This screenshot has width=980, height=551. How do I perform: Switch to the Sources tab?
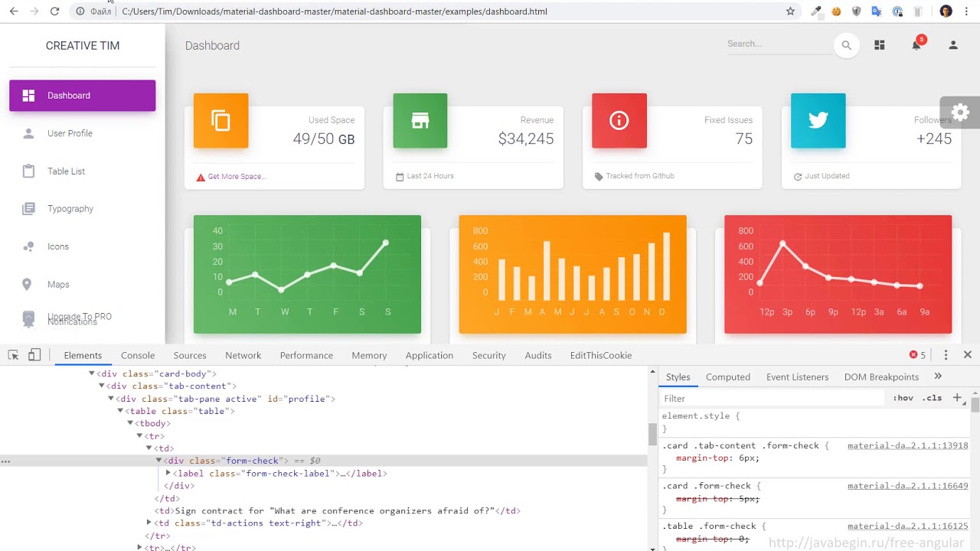coord(190,355)
